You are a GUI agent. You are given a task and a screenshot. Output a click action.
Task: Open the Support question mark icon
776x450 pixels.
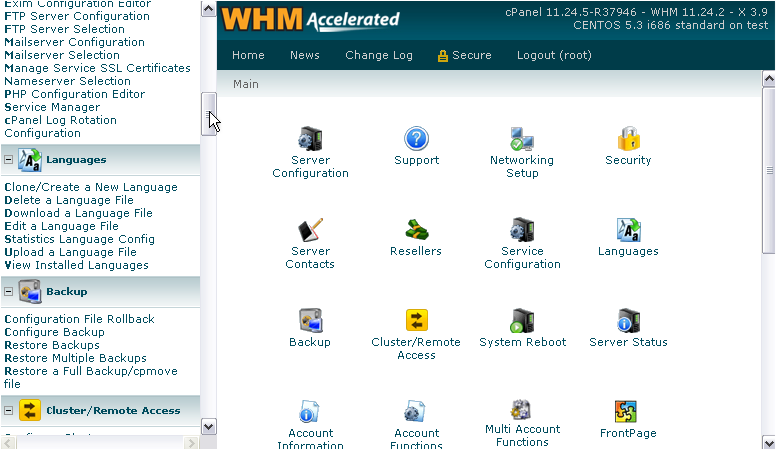coord(416,139)
